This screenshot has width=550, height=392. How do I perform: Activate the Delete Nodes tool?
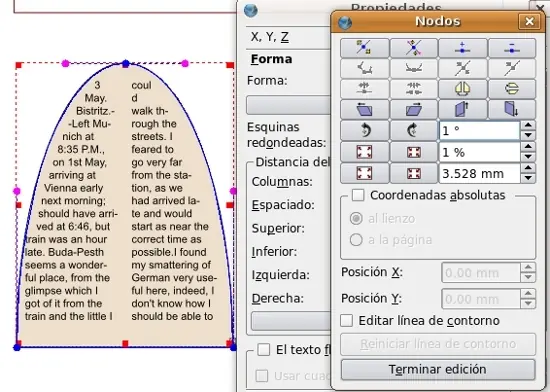pos(512,48)
